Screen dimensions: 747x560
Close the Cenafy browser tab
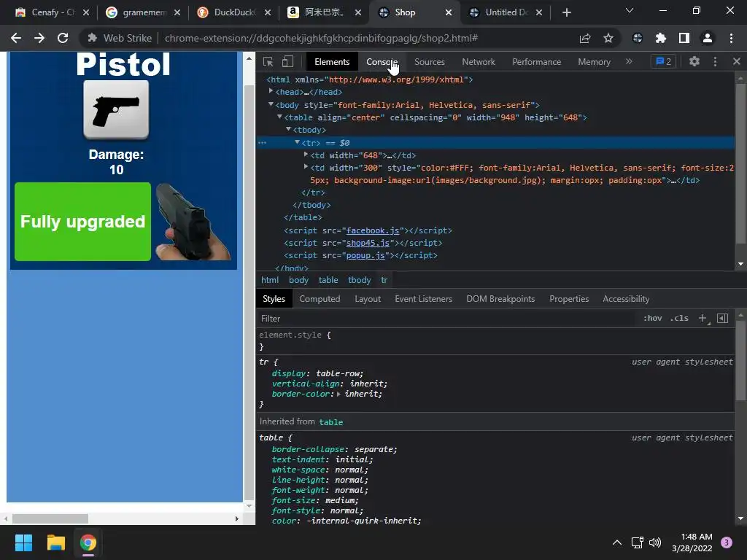click(x=86, y=12)
